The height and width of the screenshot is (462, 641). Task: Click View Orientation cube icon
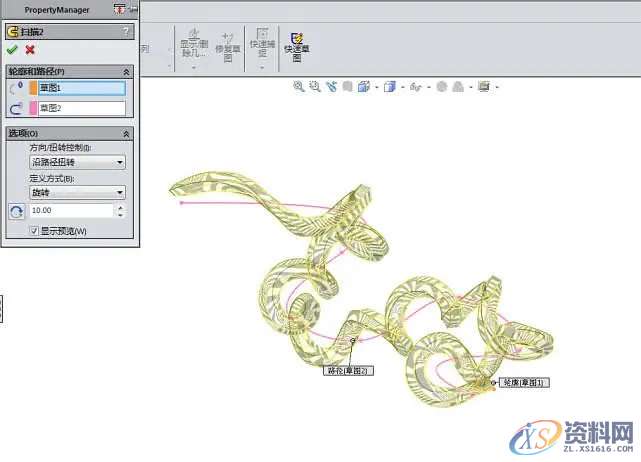click(363, 86)
